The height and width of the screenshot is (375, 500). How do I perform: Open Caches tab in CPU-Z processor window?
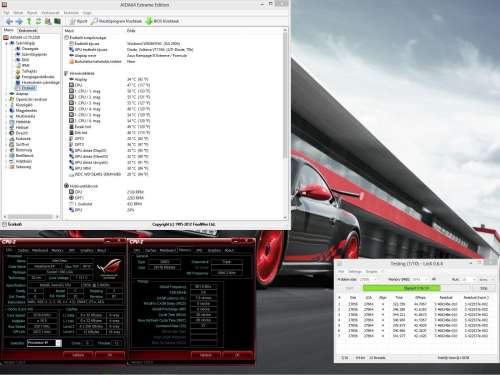pyautogui.click(x=23, y=250)
